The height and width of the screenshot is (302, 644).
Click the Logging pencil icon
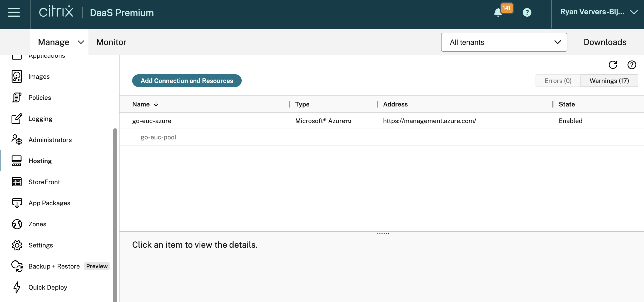pos(17,119)
